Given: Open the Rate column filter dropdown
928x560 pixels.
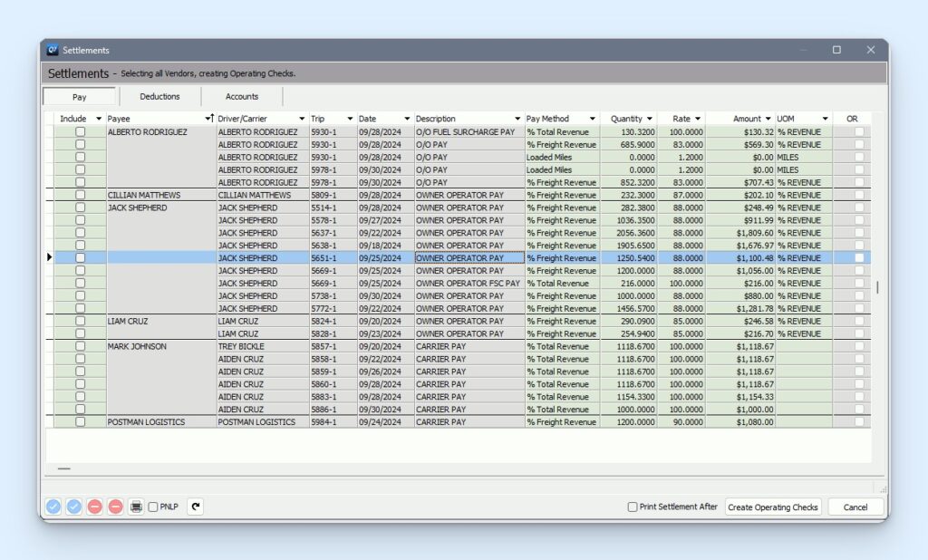Looking at the screenshot, I should pos(698,119).
